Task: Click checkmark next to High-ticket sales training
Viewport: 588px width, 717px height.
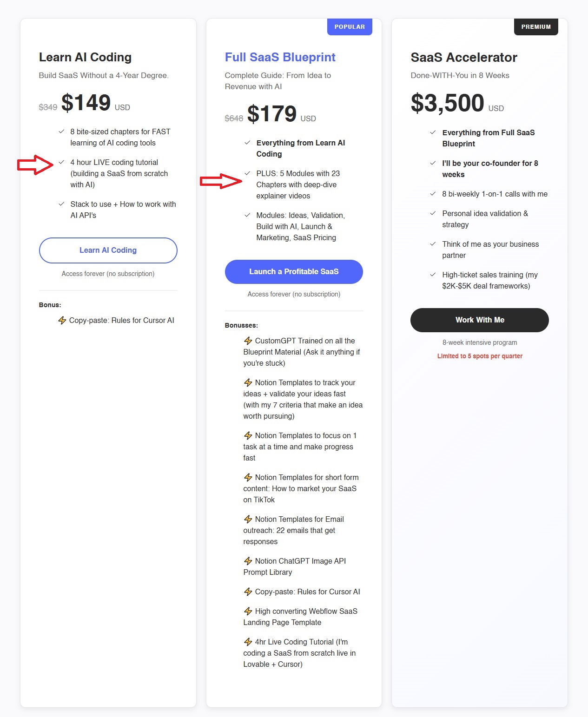Action: 433,275
